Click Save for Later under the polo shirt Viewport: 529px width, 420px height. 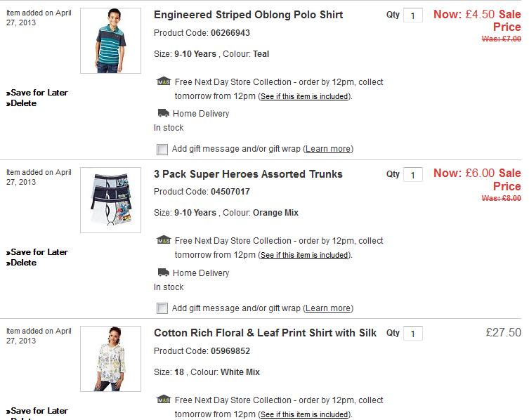tap(39, 93)
